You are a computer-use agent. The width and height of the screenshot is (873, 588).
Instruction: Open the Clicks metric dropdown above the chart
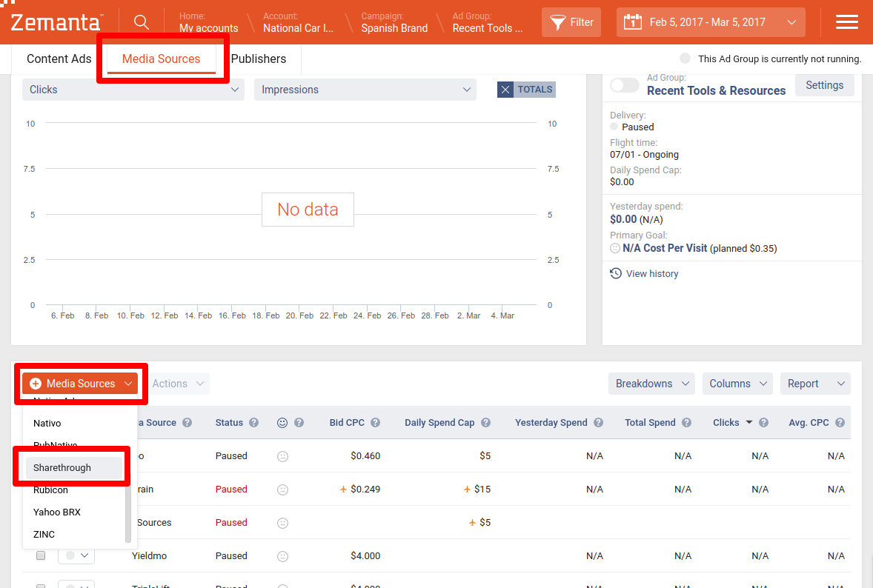point(133,90)
